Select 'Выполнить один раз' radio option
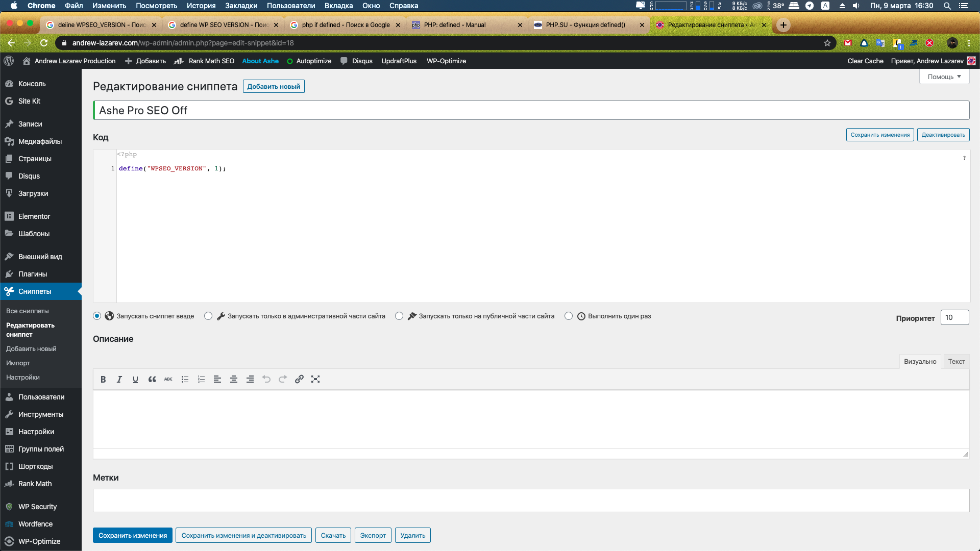The width and height of the screenshot is (980, 551). pyautogui.click(x=569, y=316)
